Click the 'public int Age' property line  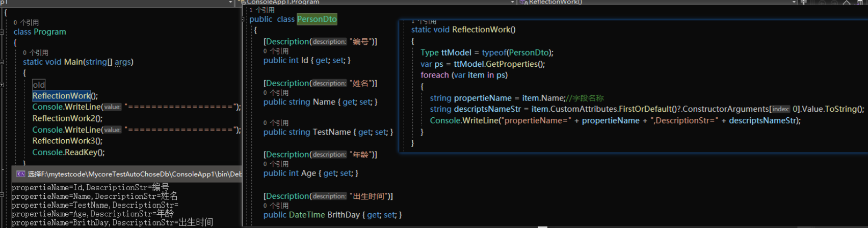pyautogui.click(x=311, y=173)
